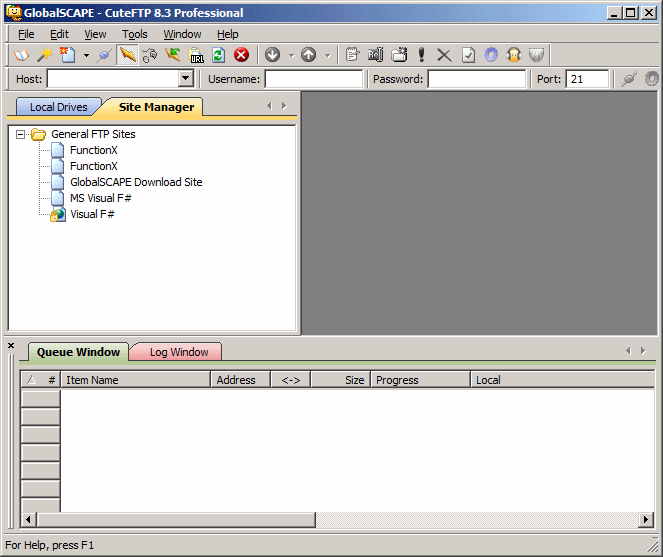
Task: Click the Progress column header
Action: click(x=421, y=380)
